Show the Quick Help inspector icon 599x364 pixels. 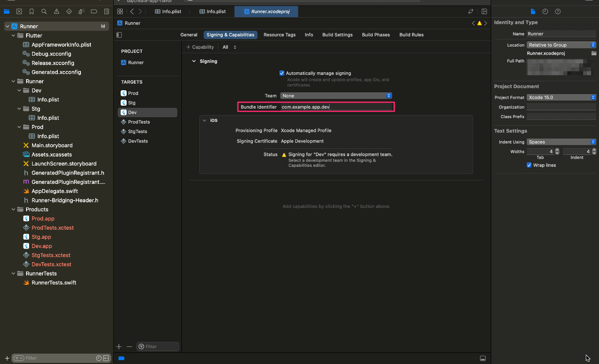pyautogui.click(x=557, y=12)
